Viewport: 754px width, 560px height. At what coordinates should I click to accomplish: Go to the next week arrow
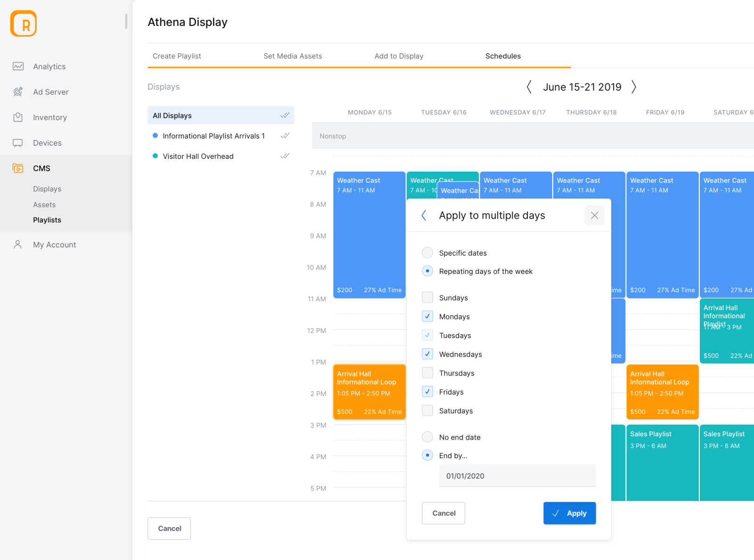pyautogui.click(x=634, y=87)
